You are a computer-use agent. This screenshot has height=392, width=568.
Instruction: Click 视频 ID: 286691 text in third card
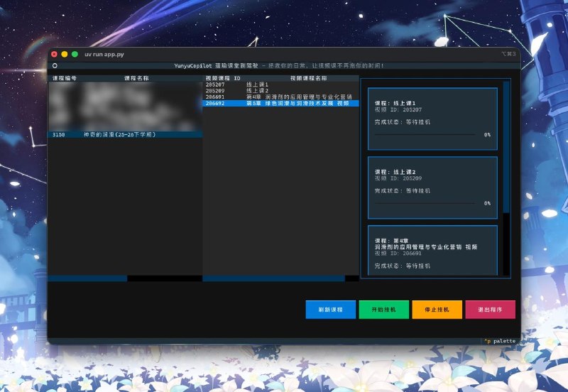(398, 254)
